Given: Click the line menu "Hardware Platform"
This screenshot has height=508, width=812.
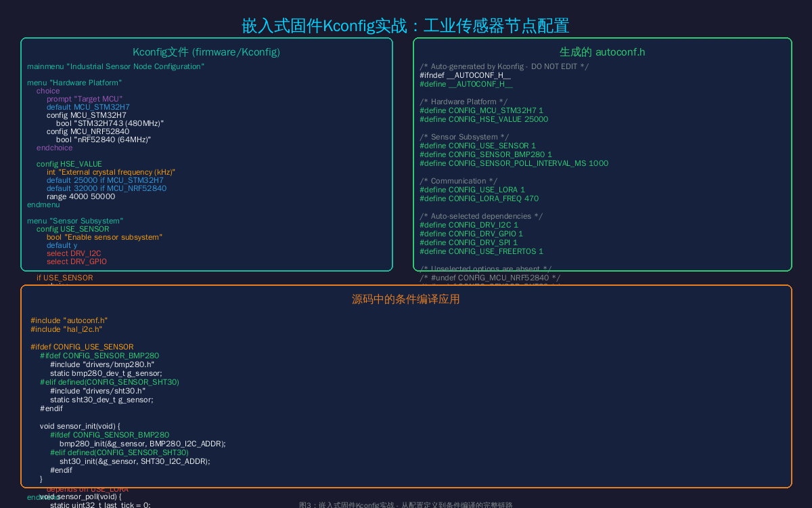Looking at the screenshot, I should click(74, 83).
